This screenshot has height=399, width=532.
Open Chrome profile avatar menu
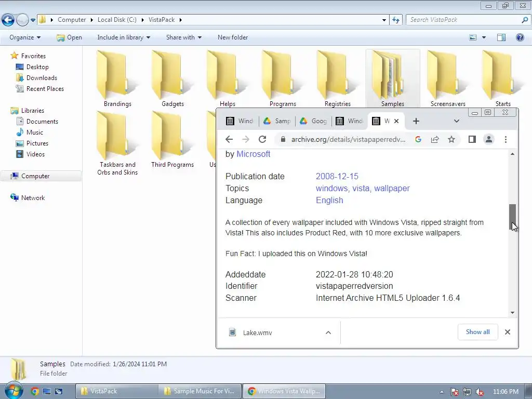[x=488, y=139]
